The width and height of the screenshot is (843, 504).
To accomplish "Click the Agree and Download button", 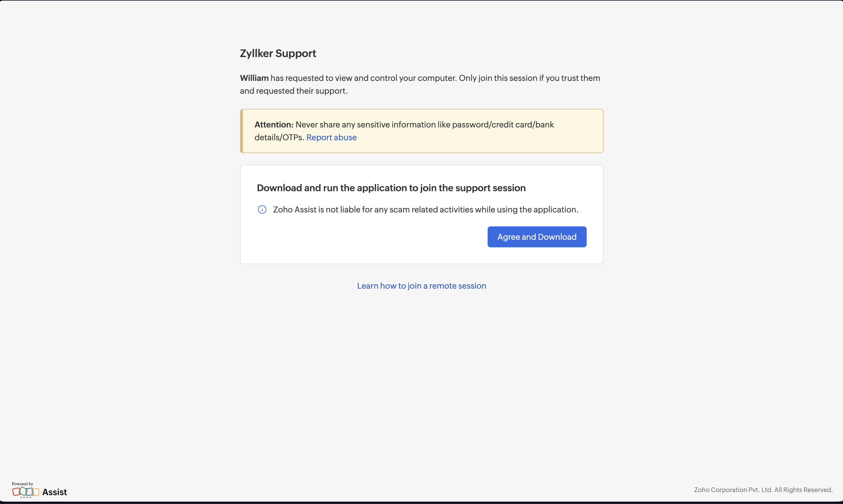I will click(x=537, y=237).
